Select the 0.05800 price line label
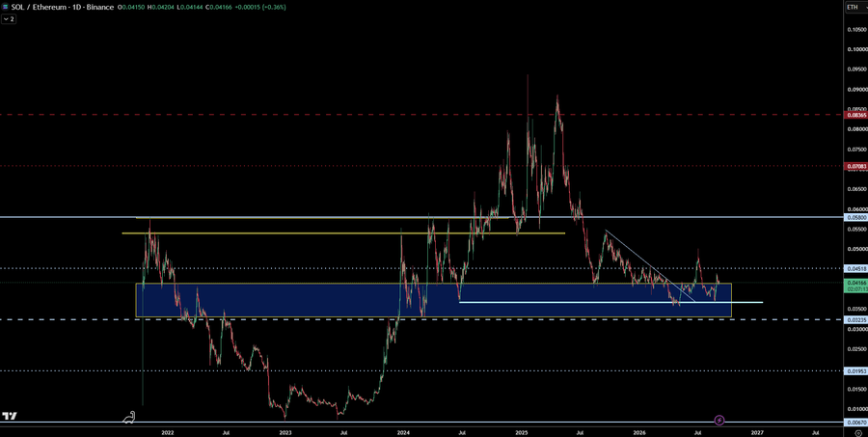 tap(855, 218)
